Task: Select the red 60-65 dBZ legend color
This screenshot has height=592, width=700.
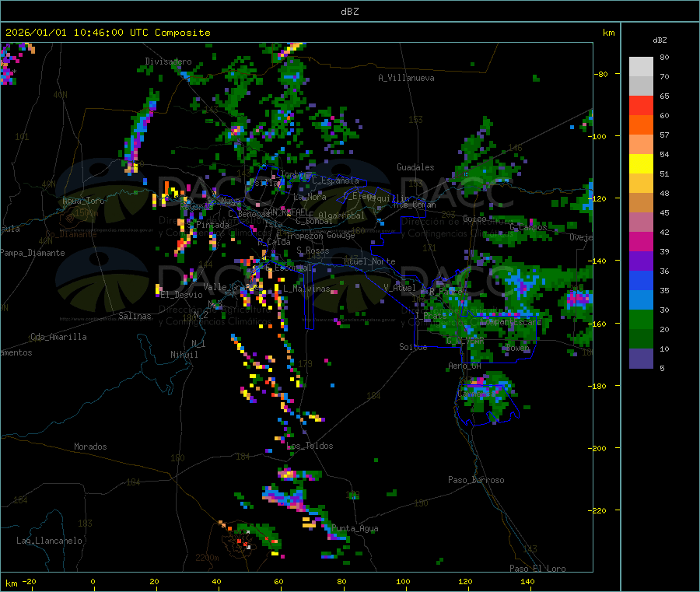Action: coord(641,106)
